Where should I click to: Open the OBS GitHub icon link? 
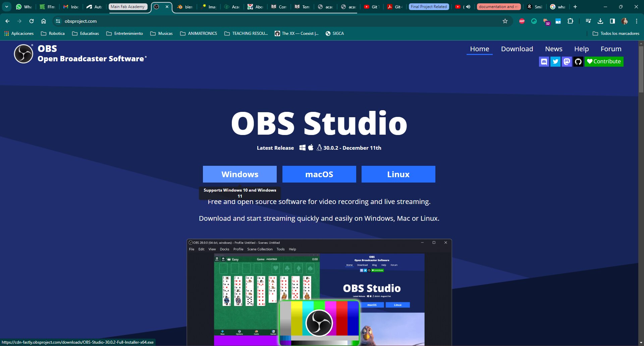[x=578, y=62]
